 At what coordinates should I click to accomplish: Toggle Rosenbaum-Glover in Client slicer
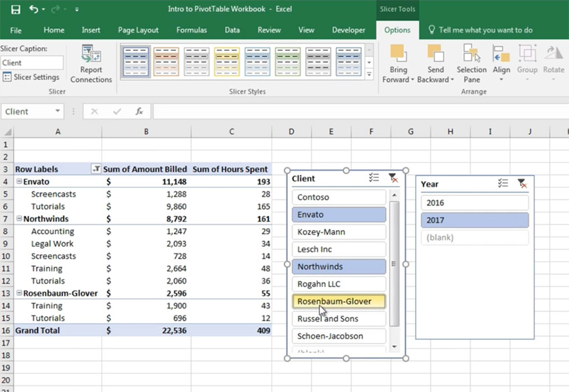339,301
